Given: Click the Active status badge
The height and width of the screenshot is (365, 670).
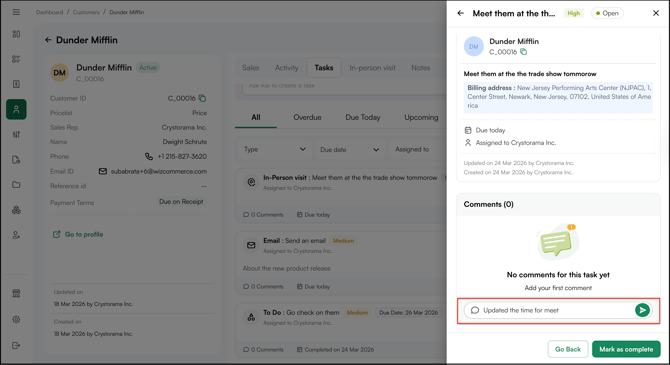Looking at the screenshot, I should (x=147, y=68).
